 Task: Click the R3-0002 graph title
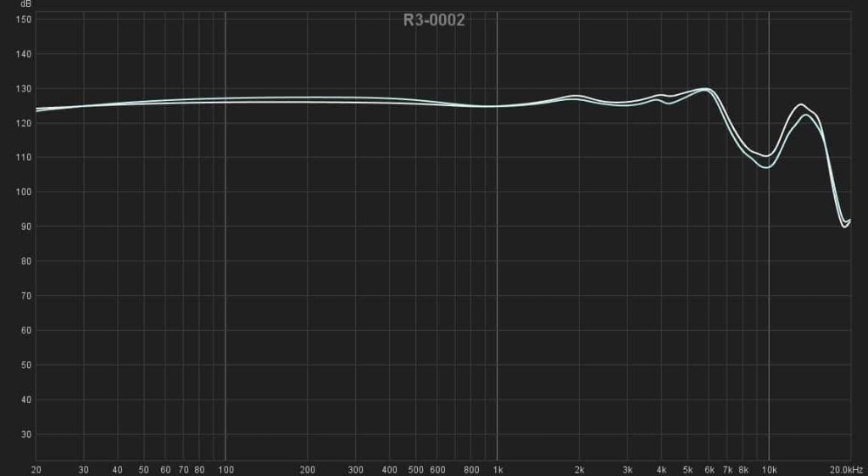434,20
